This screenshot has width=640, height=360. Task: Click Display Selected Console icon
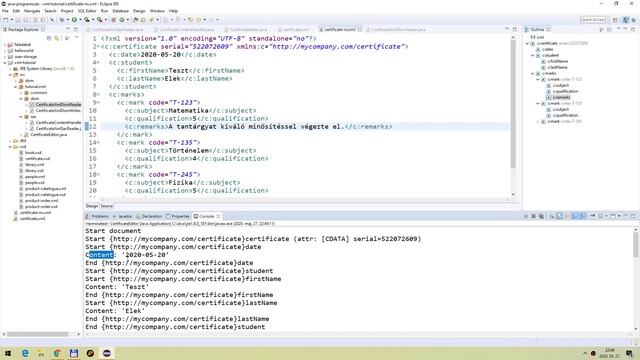point(601,216)
